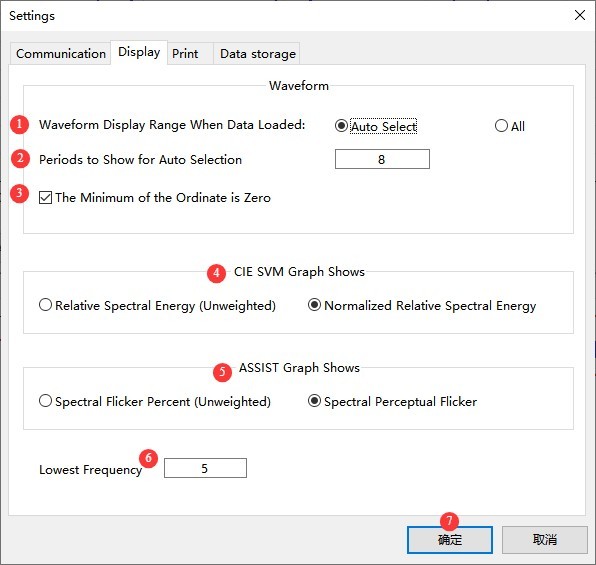596x565 pixels.
Task: Open the Communication tab
Action: [x=61, y=54]
